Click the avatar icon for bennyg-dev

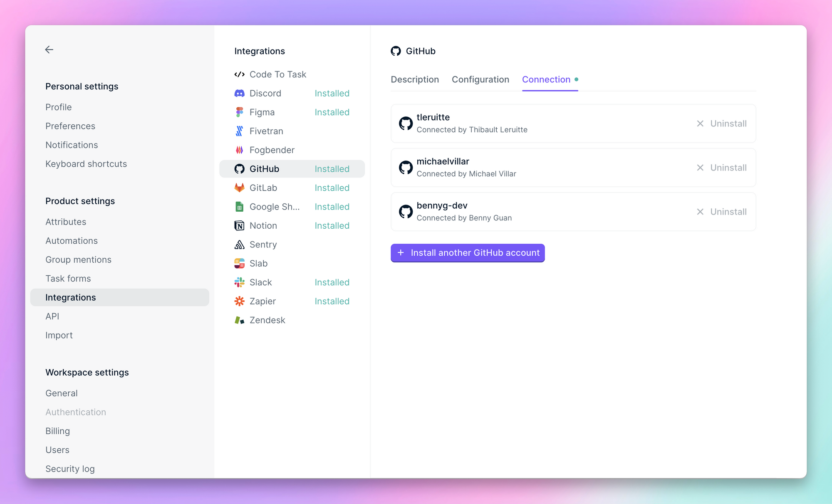click(406, 212)
